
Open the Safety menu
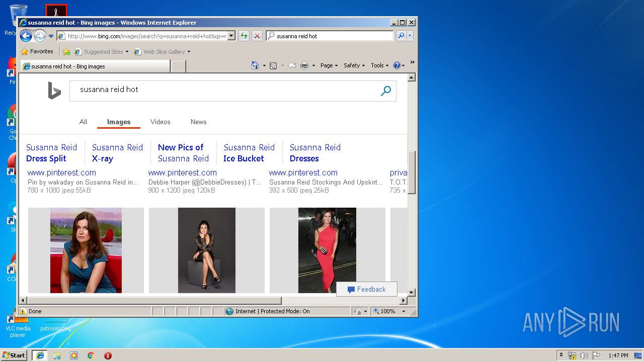pos(354,65)
